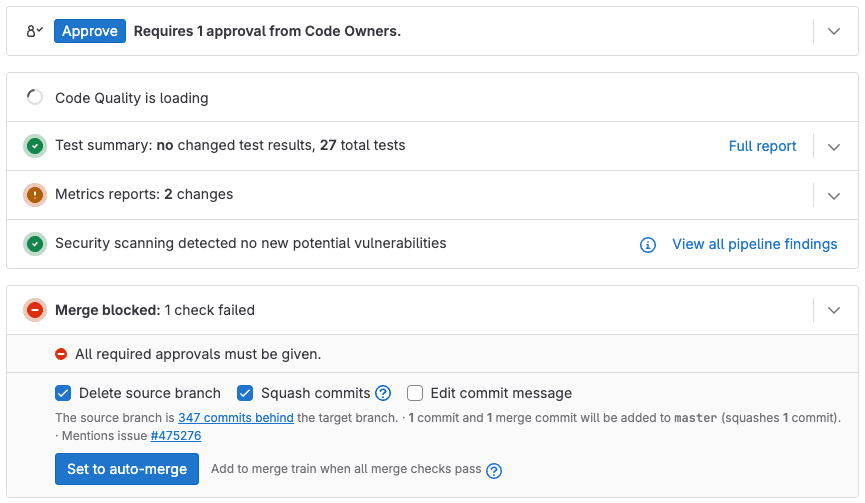Uncheck the Delete source branch checkbox
Screen dimensions: 865x503
click(x=63, y=393)
